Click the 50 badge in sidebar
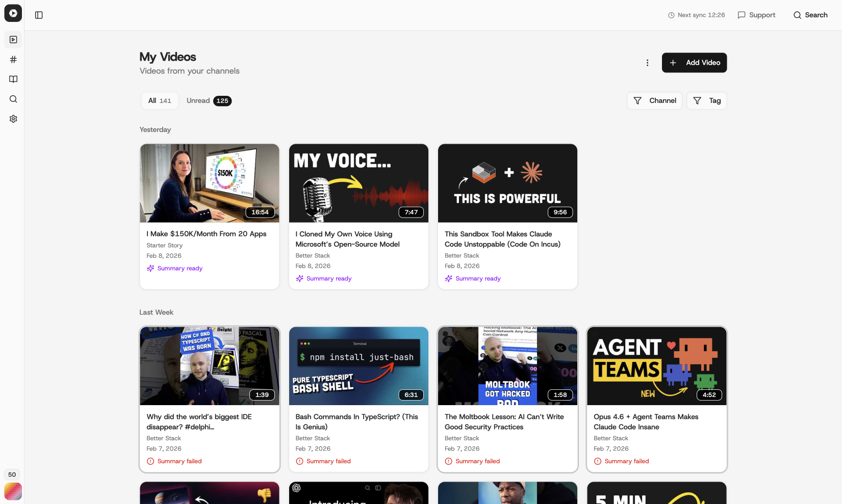 12,474
